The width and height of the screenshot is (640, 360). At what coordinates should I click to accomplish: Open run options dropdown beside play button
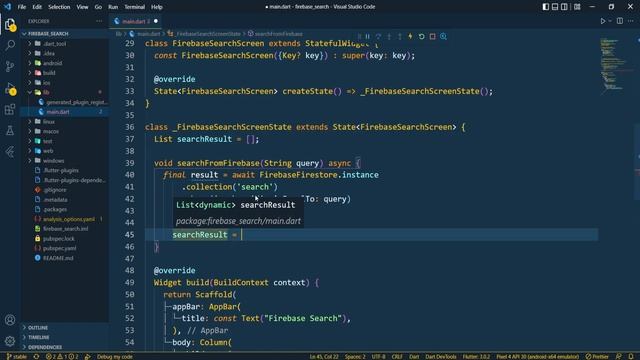610,21
